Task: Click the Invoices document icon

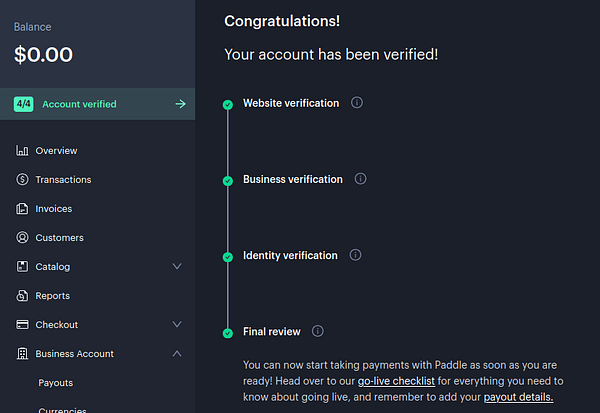Action: click(22, 209)
